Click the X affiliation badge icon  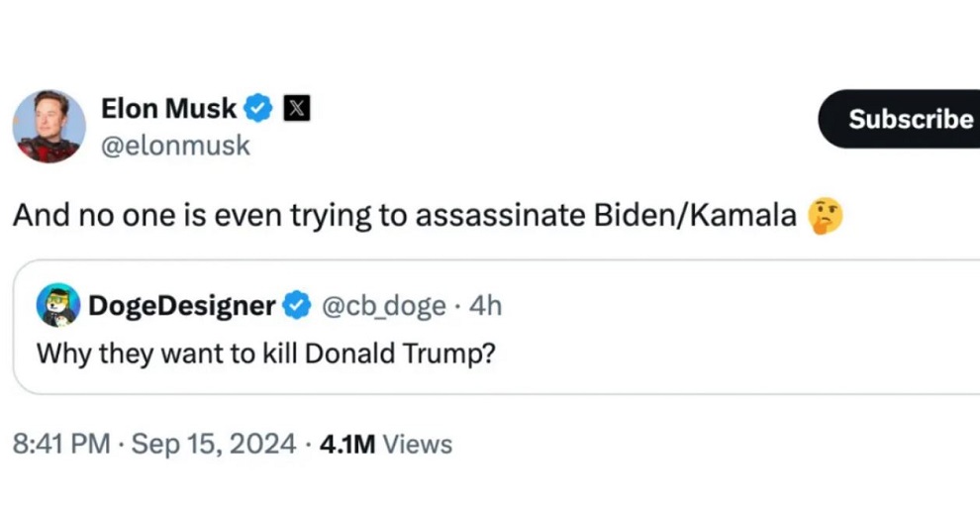click(x=297, y=108)
